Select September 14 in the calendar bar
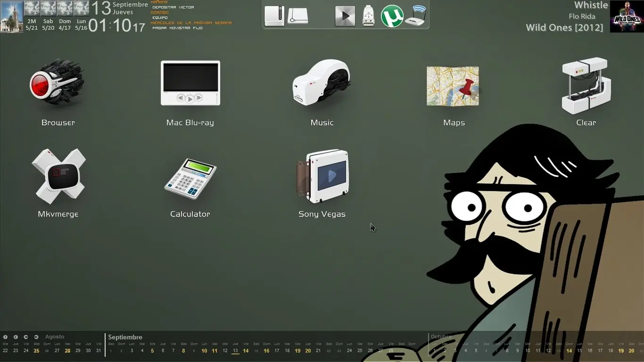The height and width of the screenshot is (362, 644). tap(246, 351)
